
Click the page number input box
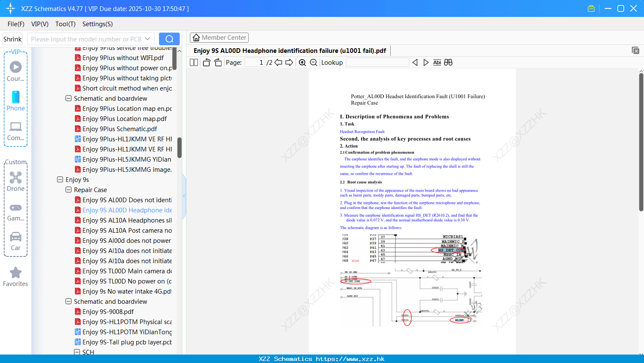255,63
